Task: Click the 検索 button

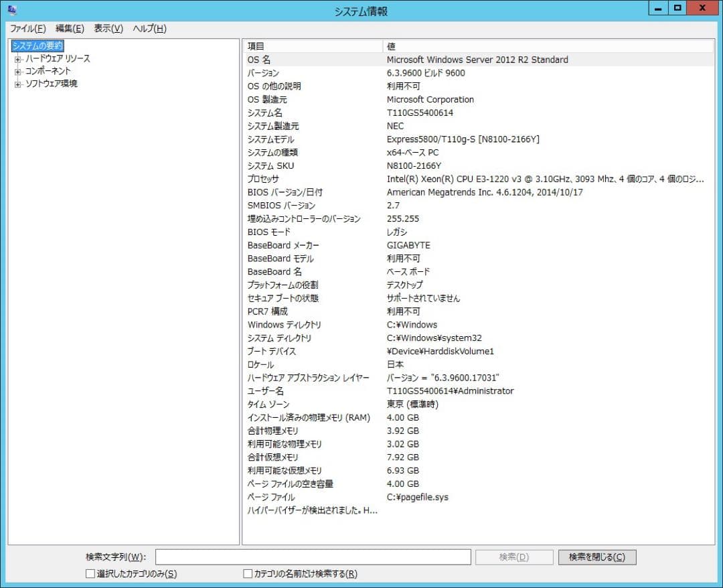Action: click(514, 557)
